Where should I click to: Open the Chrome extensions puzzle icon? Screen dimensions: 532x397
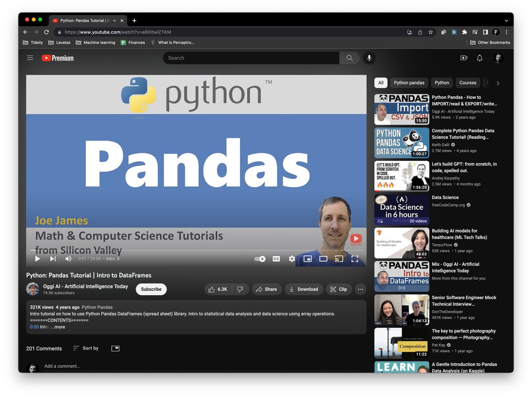(465, 32)
